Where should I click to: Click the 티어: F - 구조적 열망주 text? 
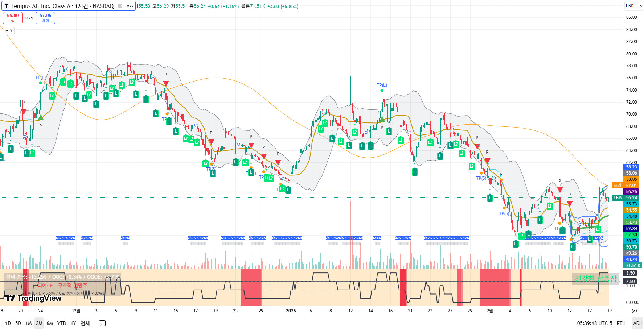coord(62,286)
